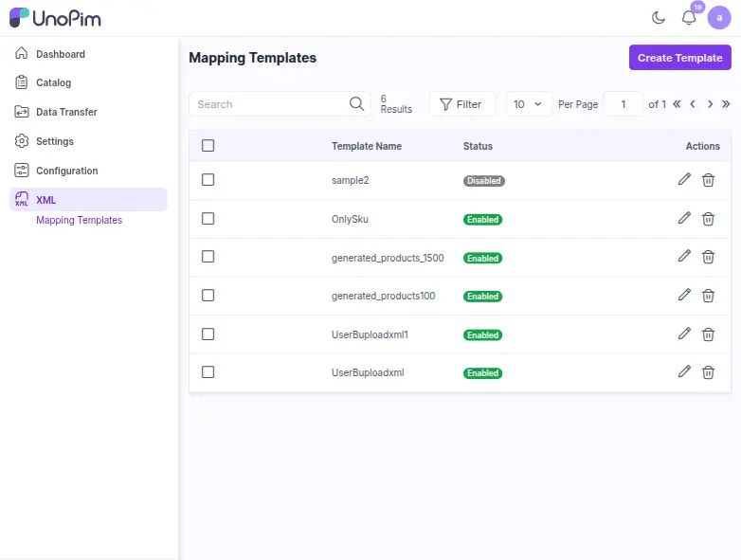This screenshot has height=560, width=741.
Task: Delete the UserBuploadxml template
Action: tap(708, 372)
